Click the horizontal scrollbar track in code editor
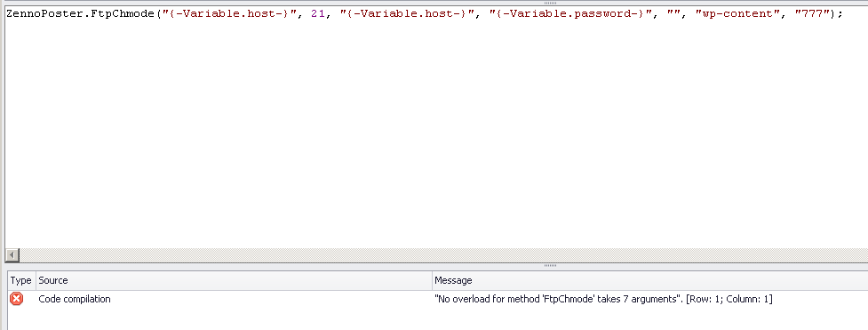 443,255
